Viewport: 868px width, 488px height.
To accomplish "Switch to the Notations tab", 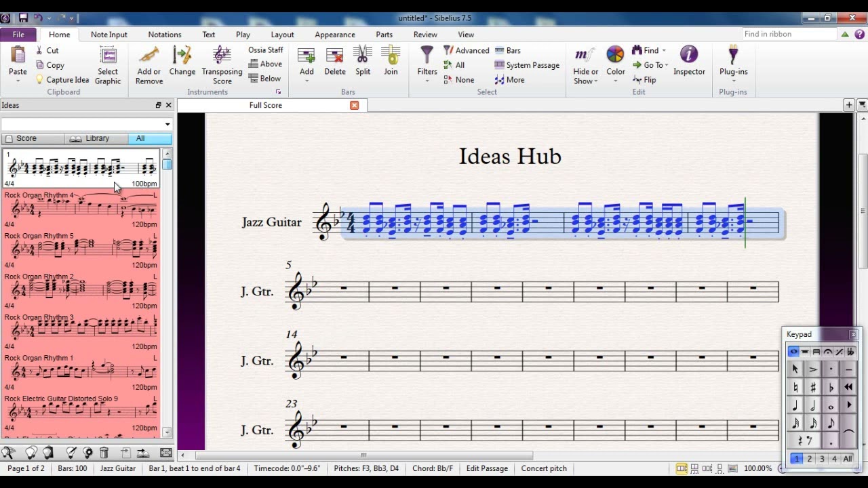I will coord(165,35).
